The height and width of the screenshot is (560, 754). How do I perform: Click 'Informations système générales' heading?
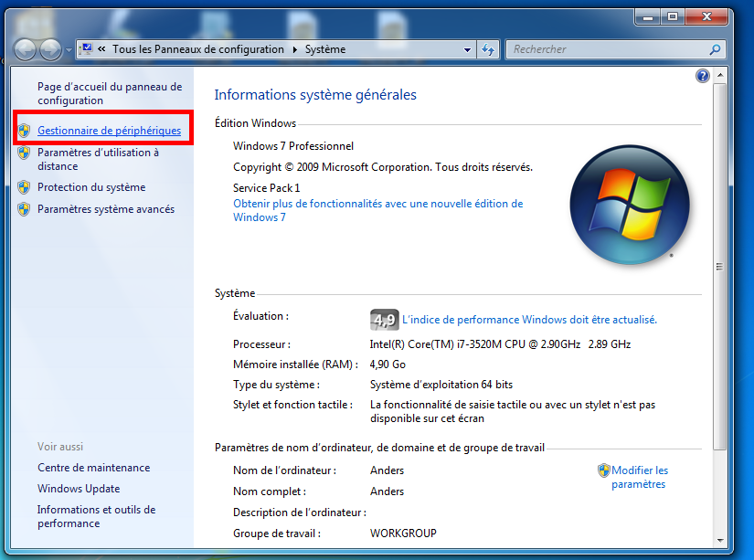pyautogui.click(x=315, y=95)
